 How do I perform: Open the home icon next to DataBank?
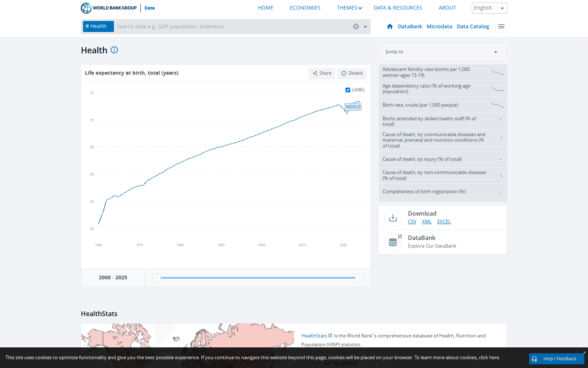(x=390, y=26)
